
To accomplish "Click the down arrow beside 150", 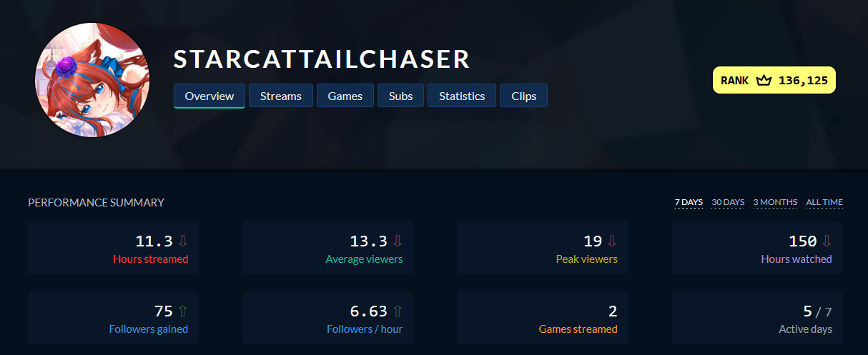I will [x=827, y=241].
